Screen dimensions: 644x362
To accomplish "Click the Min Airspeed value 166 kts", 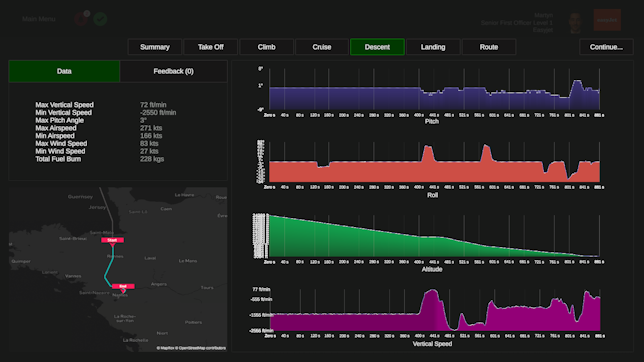I will point(151,136).
